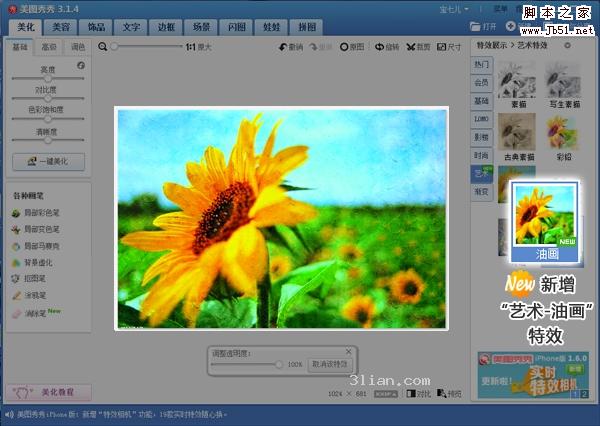The height and width of the screenshot is (426, 600).
Task: Switch to the 美容 tab
Action: tap(61, 27)
